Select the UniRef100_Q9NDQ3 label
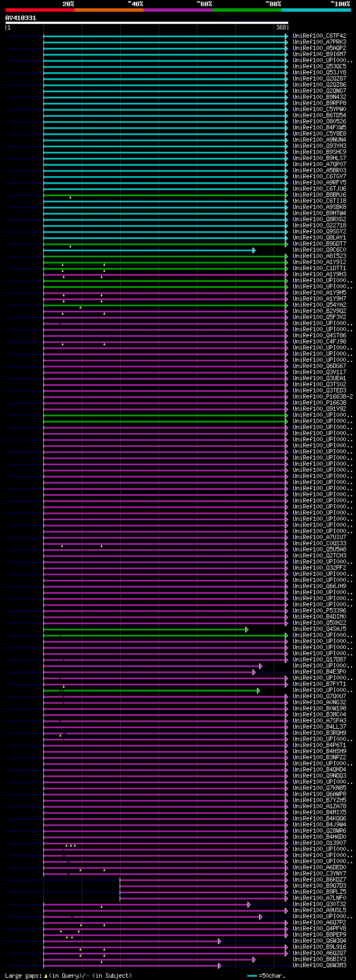Viewport: 356px width, 980px height. pos(319,776)
